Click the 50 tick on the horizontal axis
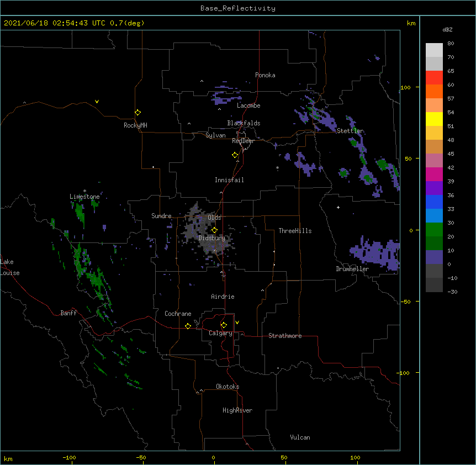Image resolution: width=476 pixels, height=465 pixels. 284,457
